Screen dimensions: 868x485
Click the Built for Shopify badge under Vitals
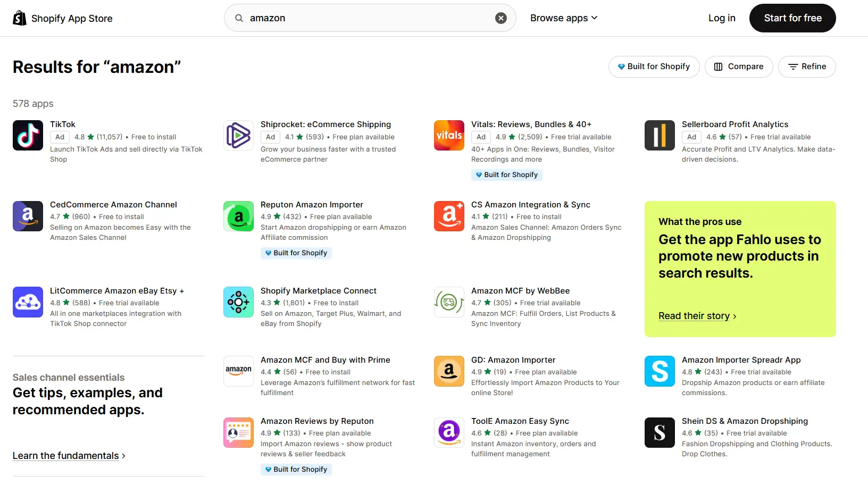click(x=506, y=174)
